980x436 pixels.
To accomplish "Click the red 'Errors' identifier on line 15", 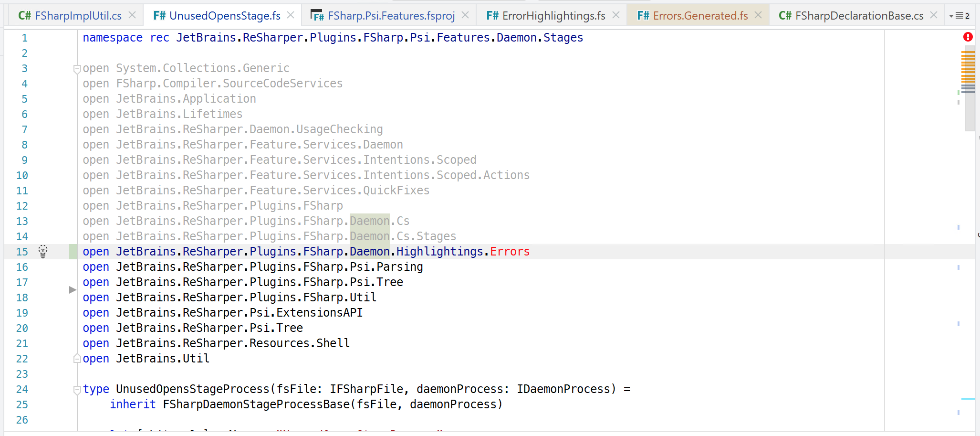I will tap(510, 252).
